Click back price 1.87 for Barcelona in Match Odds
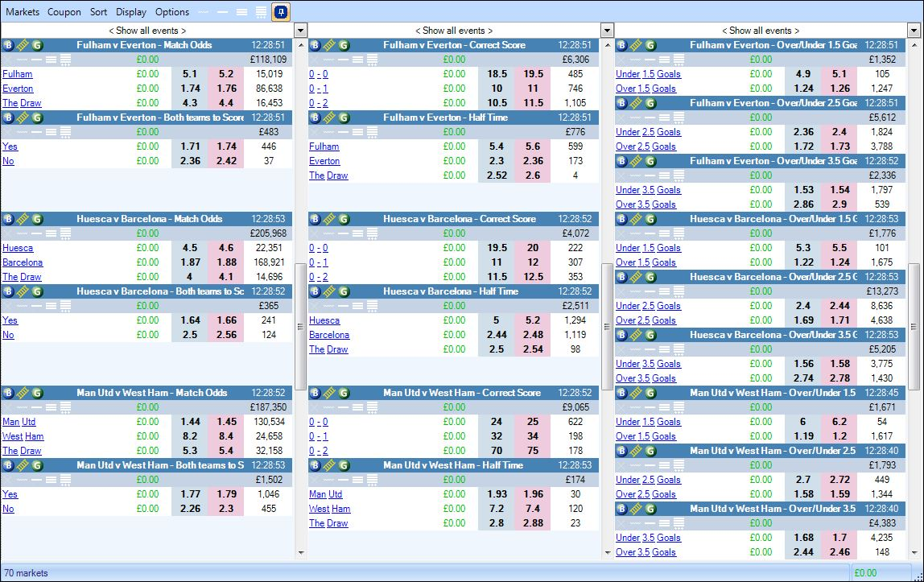Screen dimensions: 924x582 [x=190, y=262]
